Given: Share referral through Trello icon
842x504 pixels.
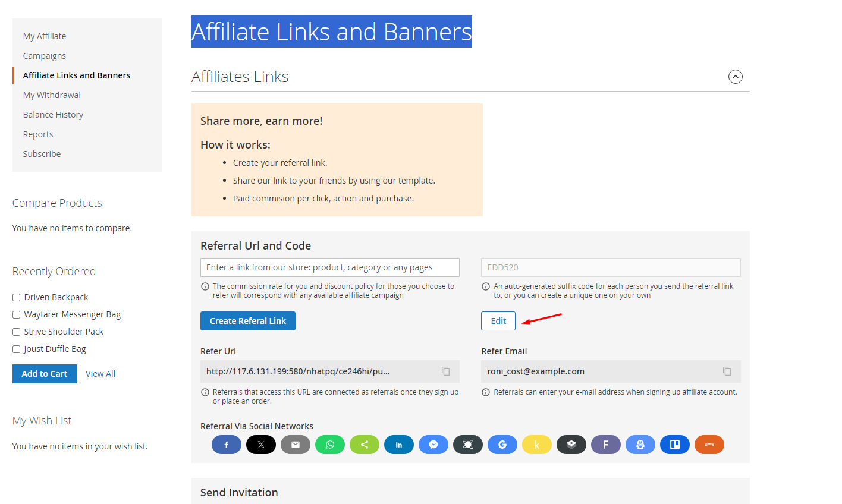Looking at the screenshot, I should point(675,445).
